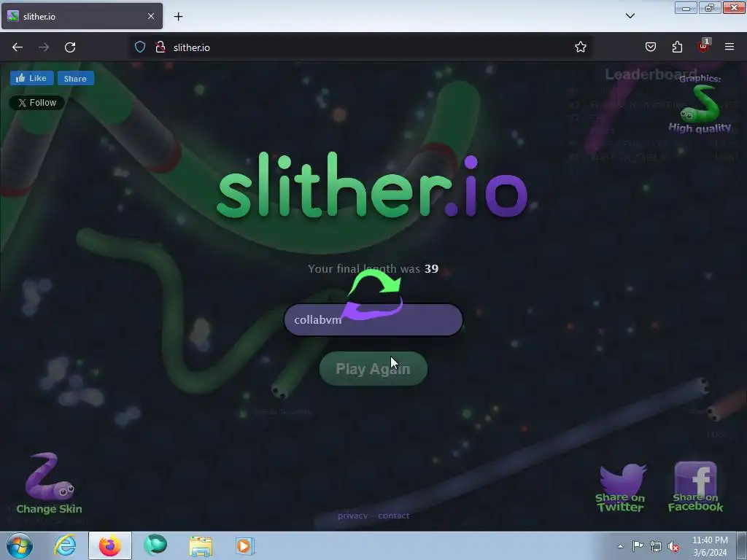Screen dimensions: 747x560
Task: Show hidden system tray icons
Action: [x=620, y=546]
